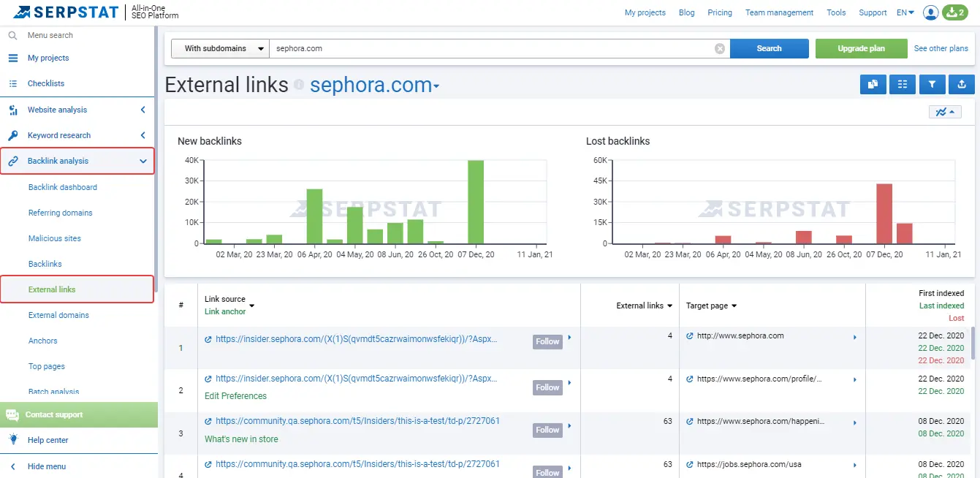This screenshot has height=478, width=980.
Task: Switch to the Referring domains page
Action: click(x=60, y=212)
